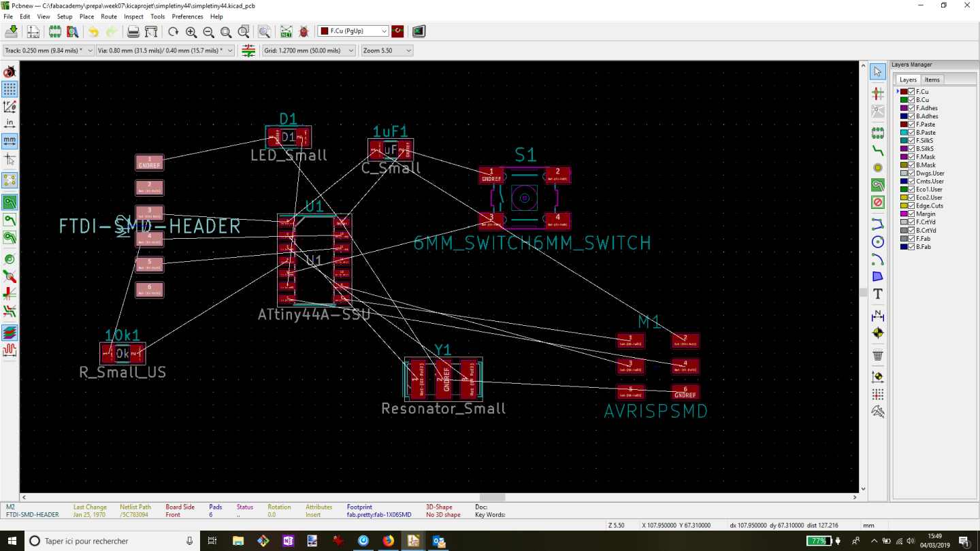Image resolution: width=980 pixels, height=551 pixels.
Task: Select the arrow cursor tool
Action: (878, 71)
